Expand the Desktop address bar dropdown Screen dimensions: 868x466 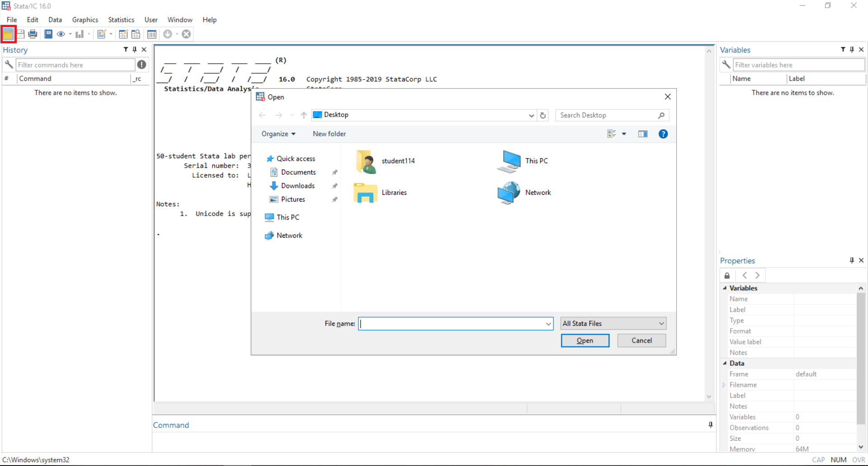531,115
